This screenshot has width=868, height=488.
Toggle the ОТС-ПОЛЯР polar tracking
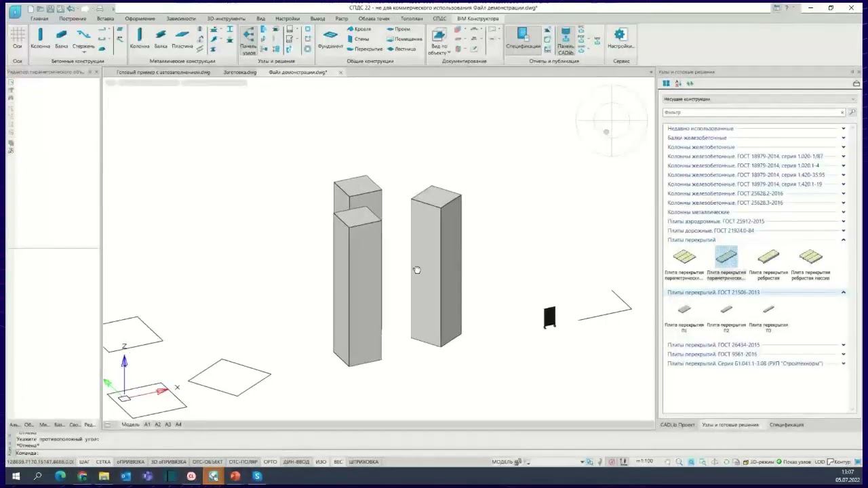click(243, 462)
